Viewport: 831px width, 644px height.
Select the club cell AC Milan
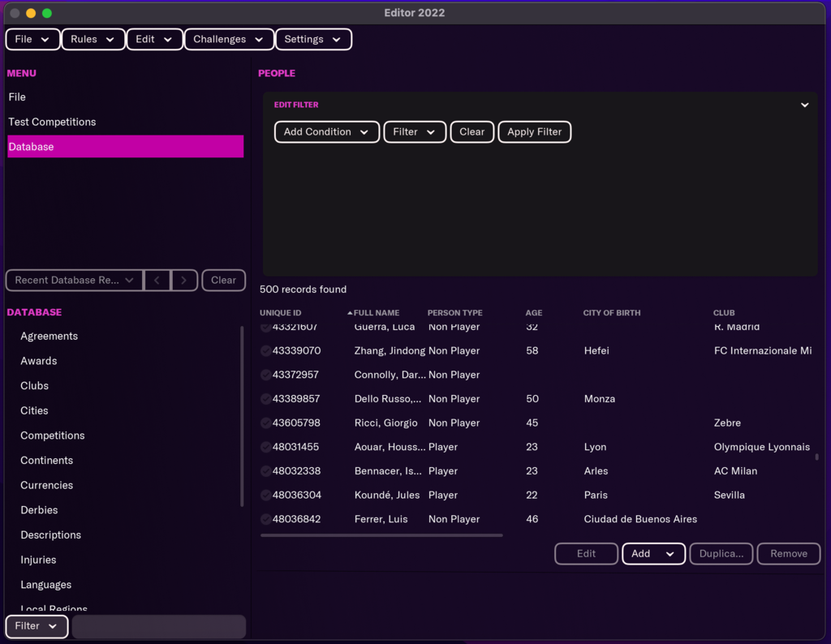click(x=735, y=470)
